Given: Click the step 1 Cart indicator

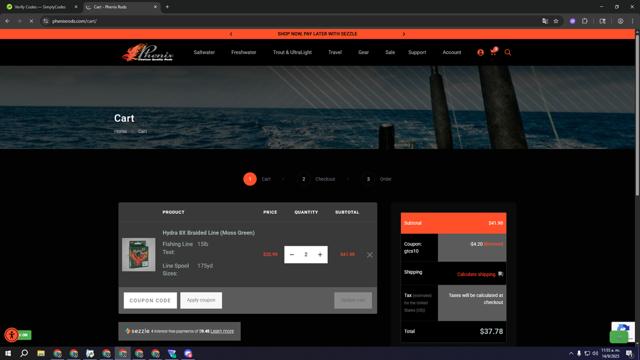Looking at the screenshot, I should click(250, 179).
